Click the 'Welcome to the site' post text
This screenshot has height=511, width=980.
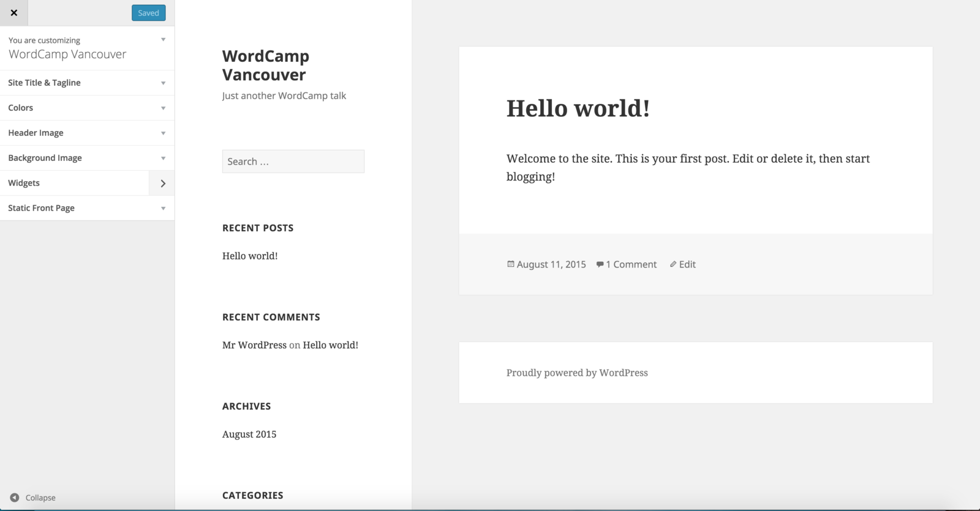click(x=688, y=168)
